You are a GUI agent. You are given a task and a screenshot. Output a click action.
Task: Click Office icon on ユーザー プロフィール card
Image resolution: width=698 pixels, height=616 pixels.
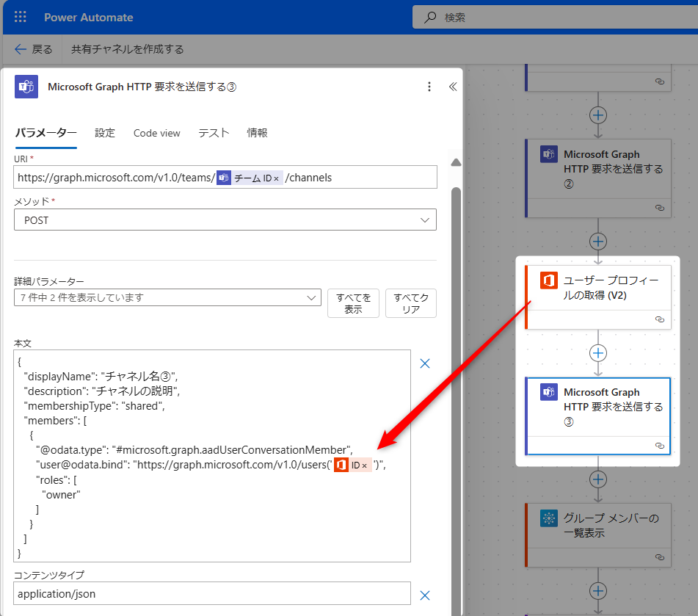[549, 280]
